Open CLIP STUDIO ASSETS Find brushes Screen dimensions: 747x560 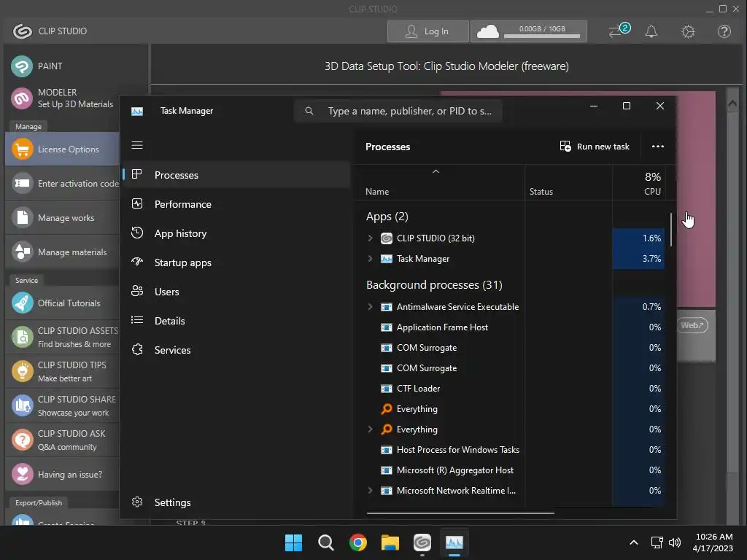point(63,337)
